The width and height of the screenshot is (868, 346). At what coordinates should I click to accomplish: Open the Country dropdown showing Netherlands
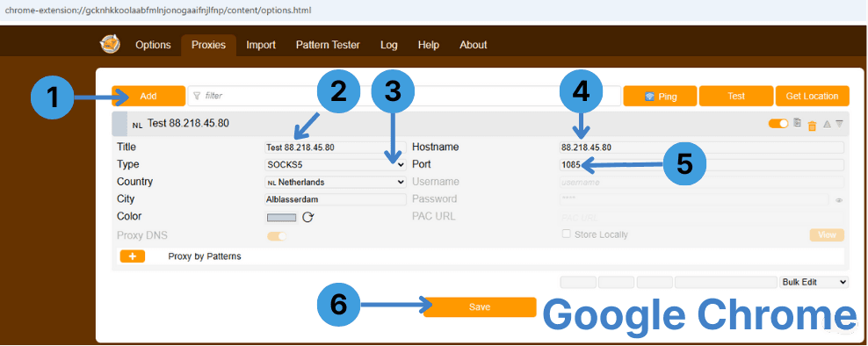click(336, 182)
